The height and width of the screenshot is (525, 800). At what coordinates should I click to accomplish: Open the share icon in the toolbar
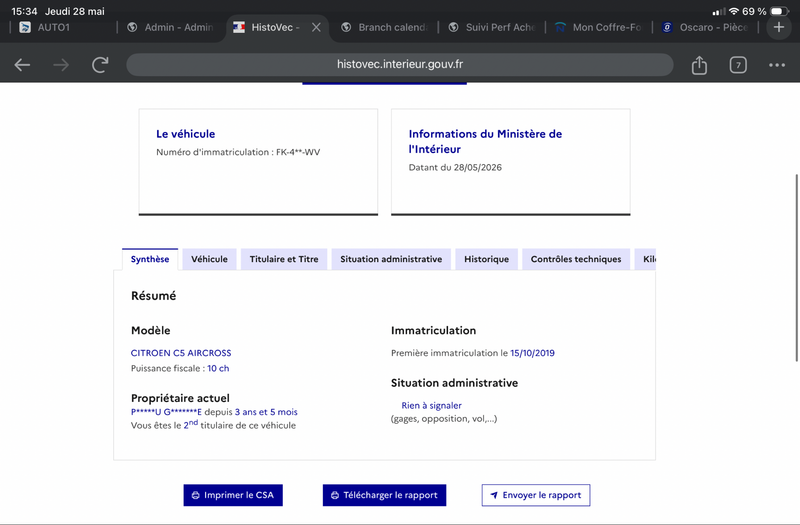699,65
